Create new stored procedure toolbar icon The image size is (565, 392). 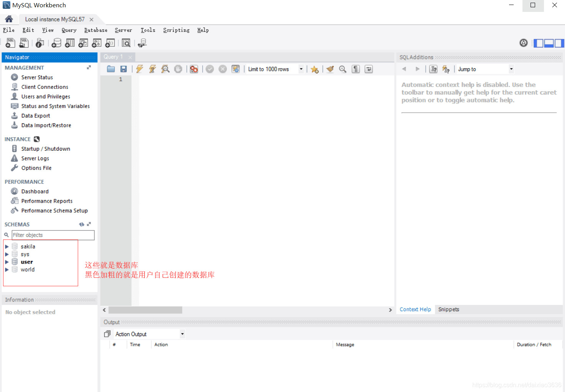pos(97,43)
